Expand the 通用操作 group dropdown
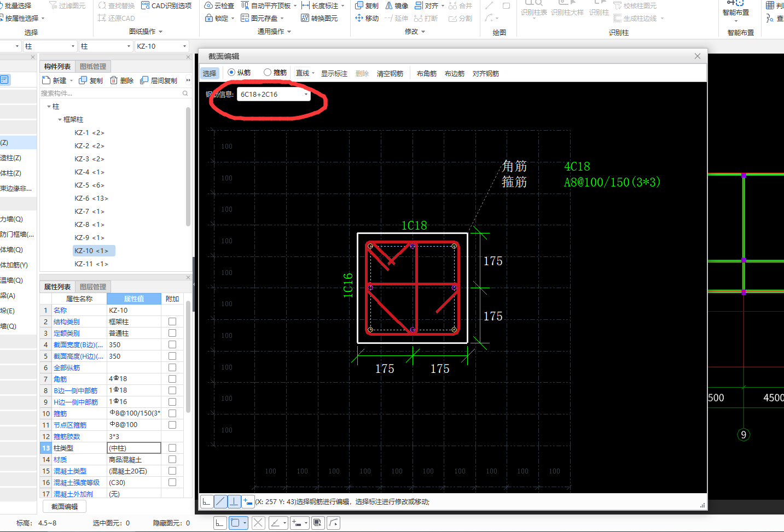The height and width of the screenshot is (532, 784). click(x=289, y=32)
